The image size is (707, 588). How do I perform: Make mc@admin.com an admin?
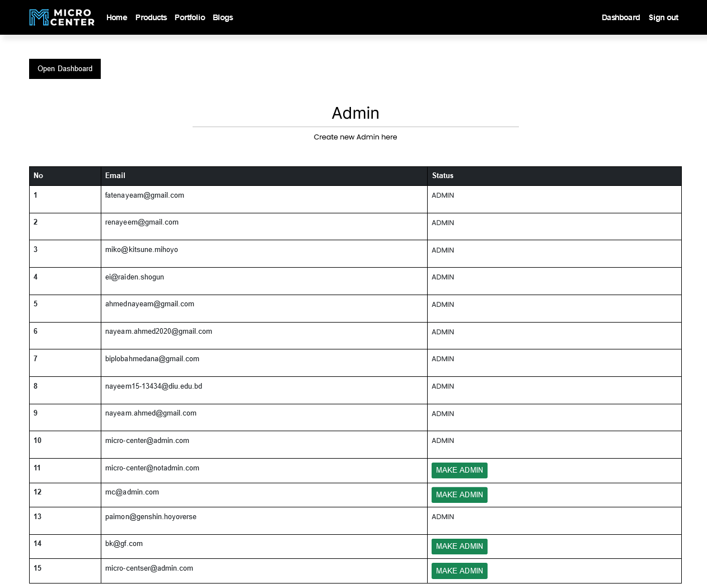point(459,495)
